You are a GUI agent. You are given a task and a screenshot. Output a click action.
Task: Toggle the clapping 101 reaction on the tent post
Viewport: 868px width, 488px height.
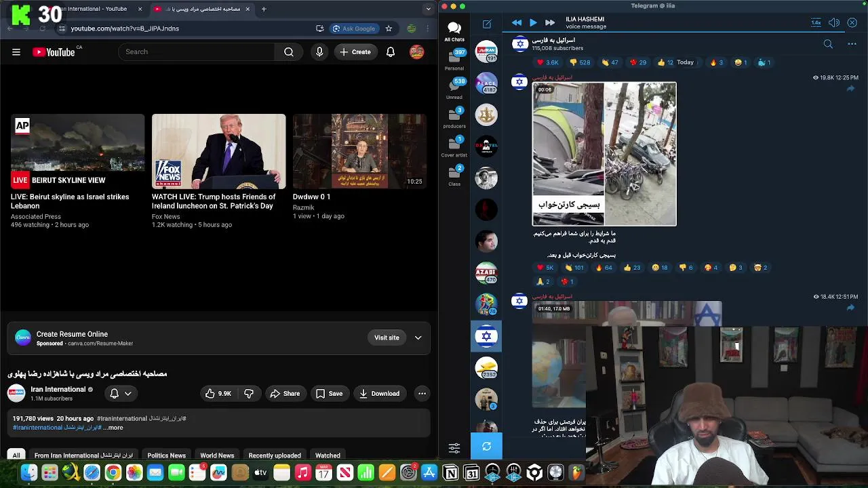[574, 268]
